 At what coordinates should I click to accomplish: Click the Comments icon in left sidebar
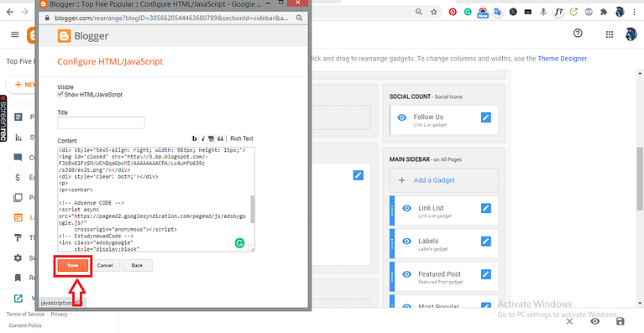coord(18,158)
